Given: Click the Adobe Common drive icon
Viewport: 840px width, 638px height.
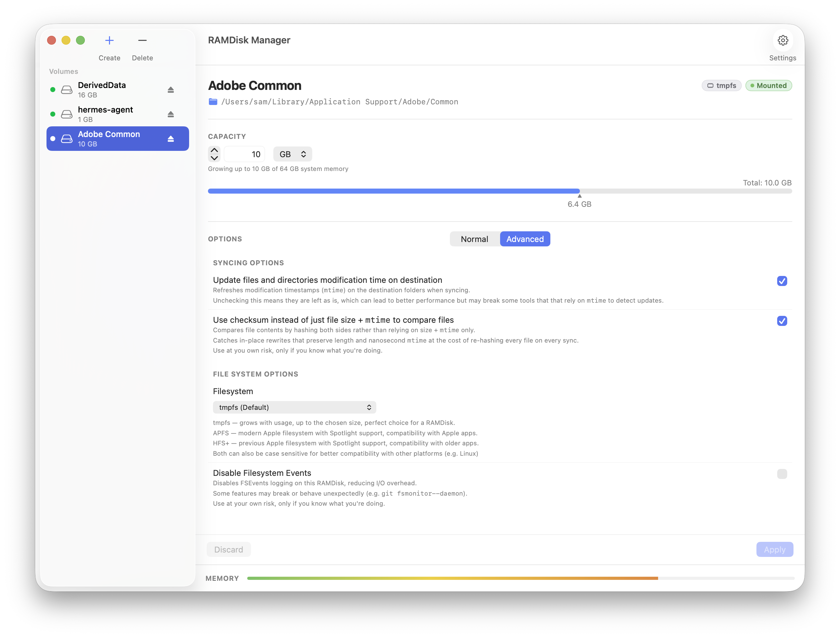Looking at the screenshot, I should pyautogui.click(x=67, y=139).
